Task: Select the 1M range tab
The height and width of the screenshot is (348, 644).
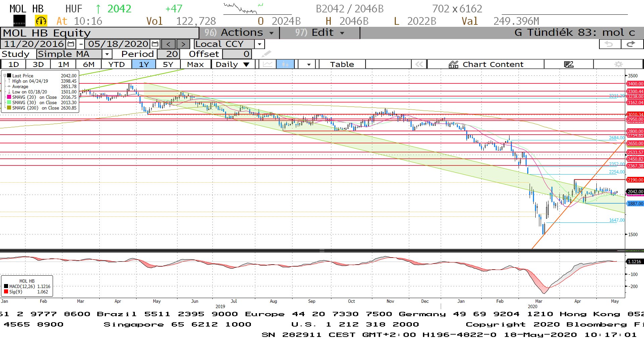Action: click(x=63, y=64)
